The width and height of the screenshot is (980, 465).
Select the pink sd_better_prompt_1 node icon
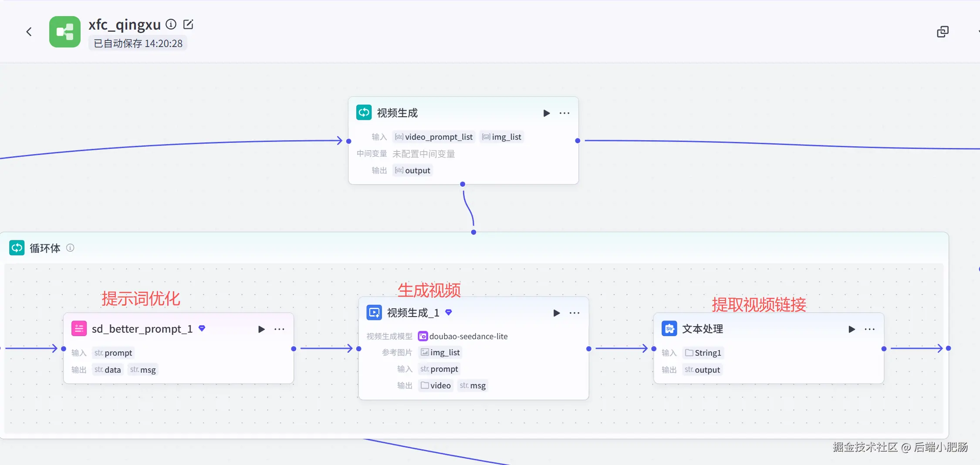tap(79, 328)
